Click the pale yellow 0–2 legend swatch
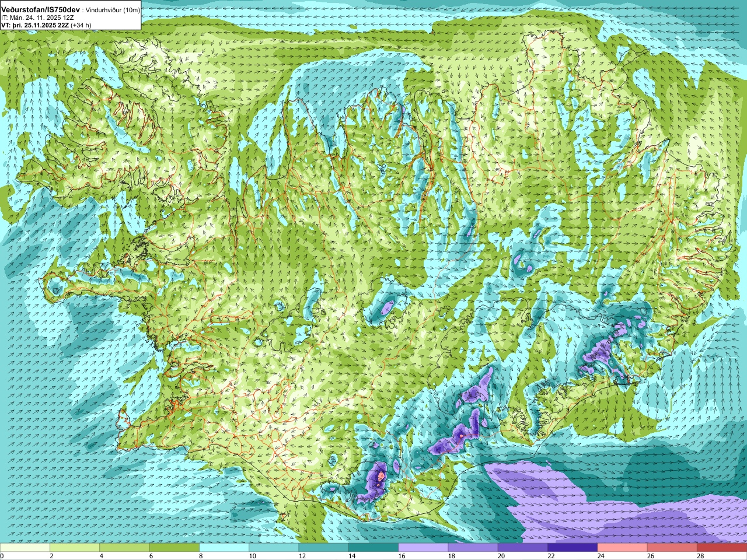The image size is (747, 560). pyautogui.click(x=25, y=548)
